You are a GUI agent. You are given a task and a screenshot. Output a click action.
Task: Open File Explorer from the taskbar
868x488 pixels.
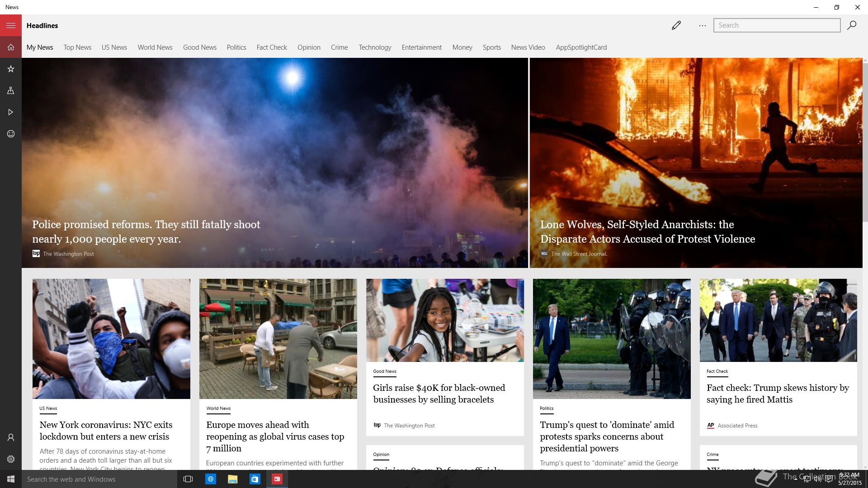point(232,479)
